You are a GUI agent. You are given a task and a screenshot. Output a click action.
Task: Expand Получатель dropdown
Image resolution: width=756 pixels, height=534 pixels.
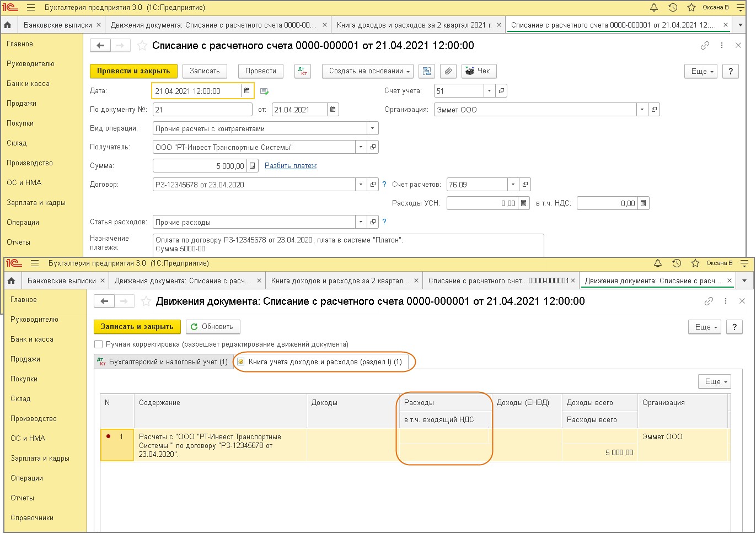pyautogui.click(x=361, y=147)
